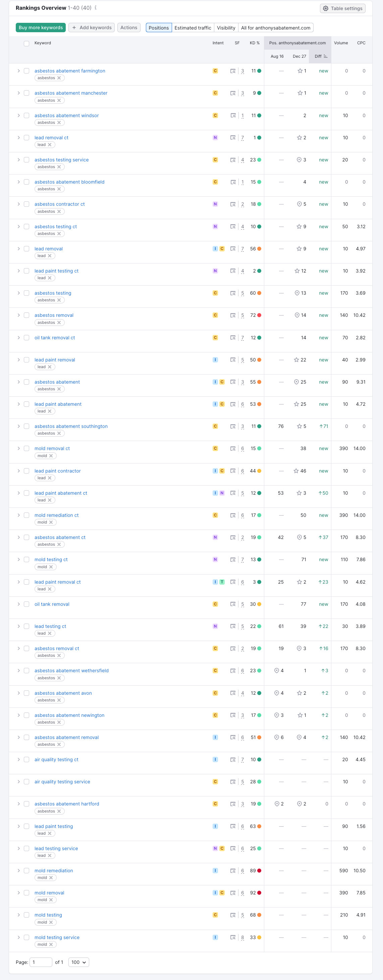Toggle the select-all keywords checkbox
Viewport: 383px width, 980px height.
(26, 43)
